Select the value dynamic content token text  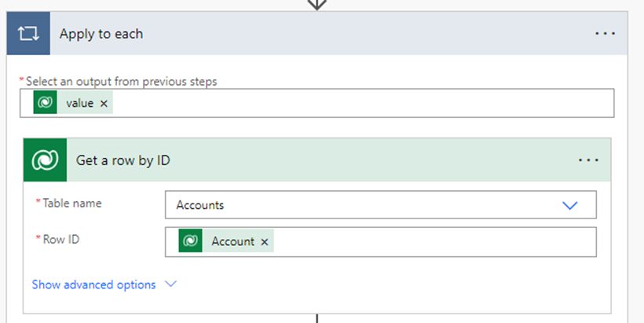click(x=79, y=103)
